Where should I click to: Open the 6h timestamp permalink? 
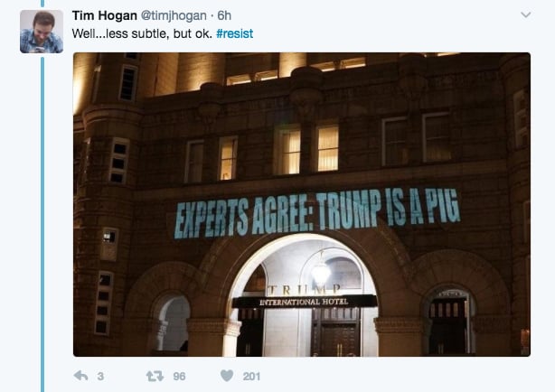click(224, 15)
